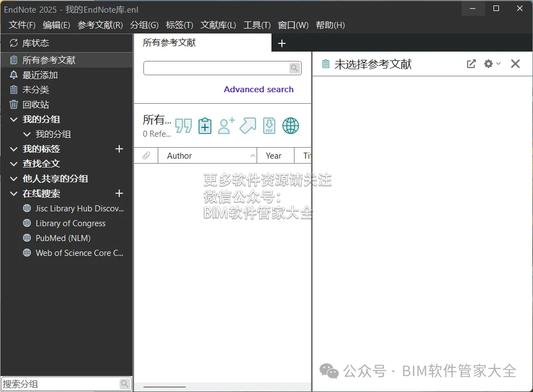Open the 文件(F) menu
Viewport: 533px width, 392px height.
[x=22, y=25]
